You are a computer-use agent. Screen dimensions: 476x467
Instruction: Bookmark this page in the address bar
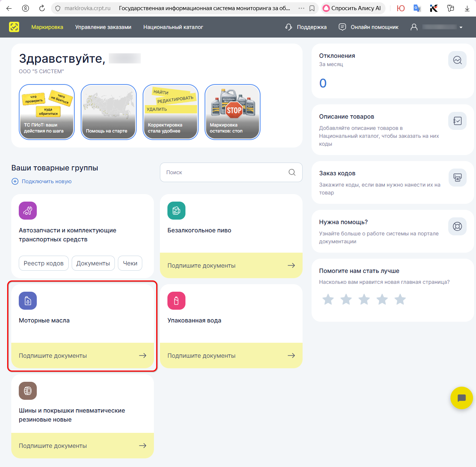tap(312, 8)
